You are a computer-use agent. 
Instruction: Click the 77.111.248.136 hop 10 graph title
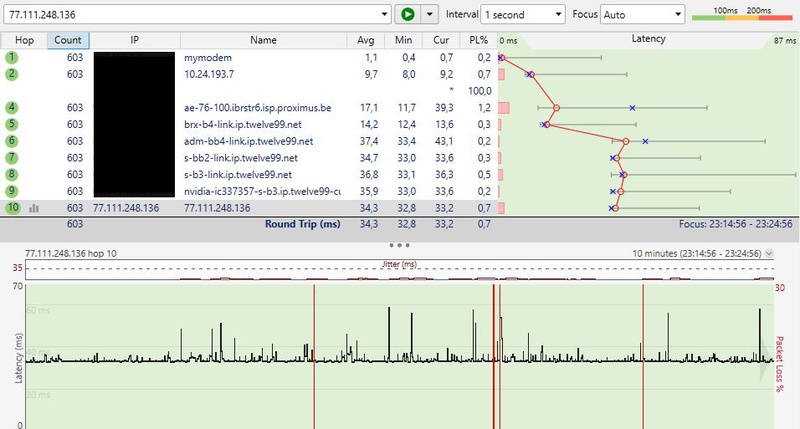coord(71,254)
